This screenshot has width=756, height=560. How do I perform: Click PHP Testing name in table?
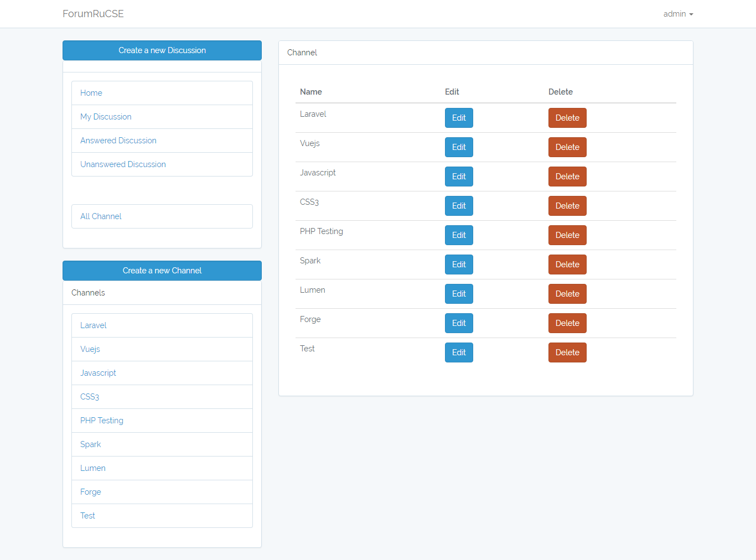pos(322,231)
